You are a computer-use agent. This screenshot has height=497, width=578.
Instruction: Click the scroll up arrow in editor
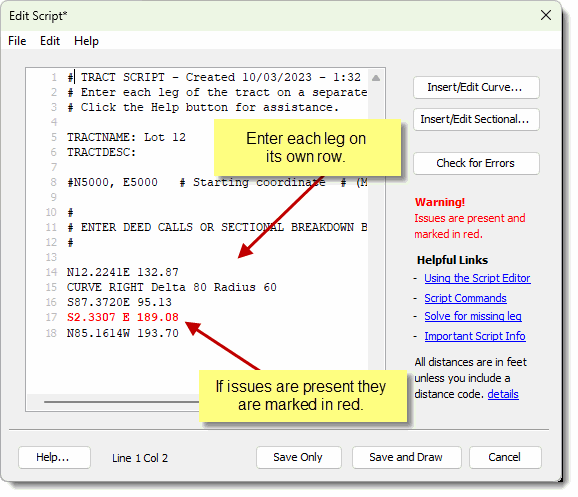pos(376,78)
